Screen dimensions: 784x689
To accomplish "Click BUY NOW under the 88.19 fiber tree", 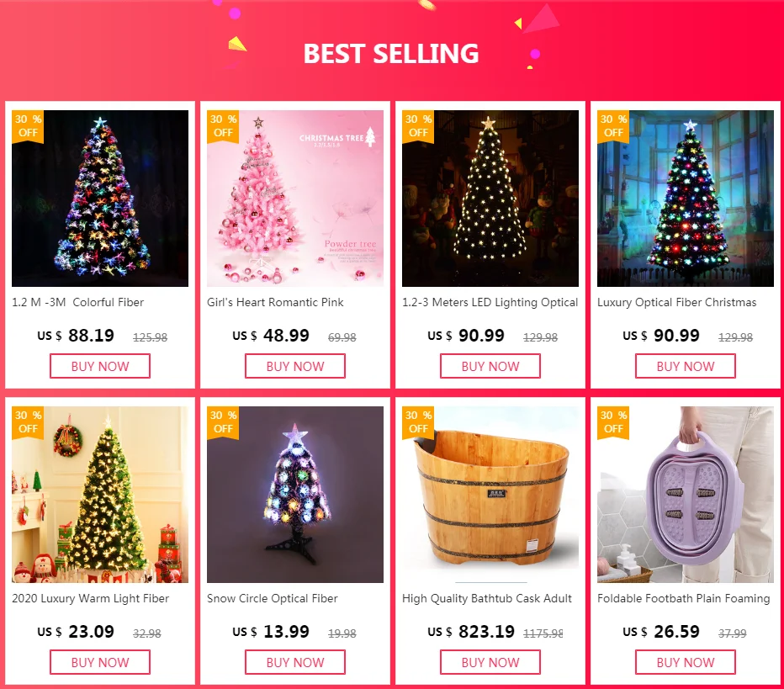I will (100, 366).
